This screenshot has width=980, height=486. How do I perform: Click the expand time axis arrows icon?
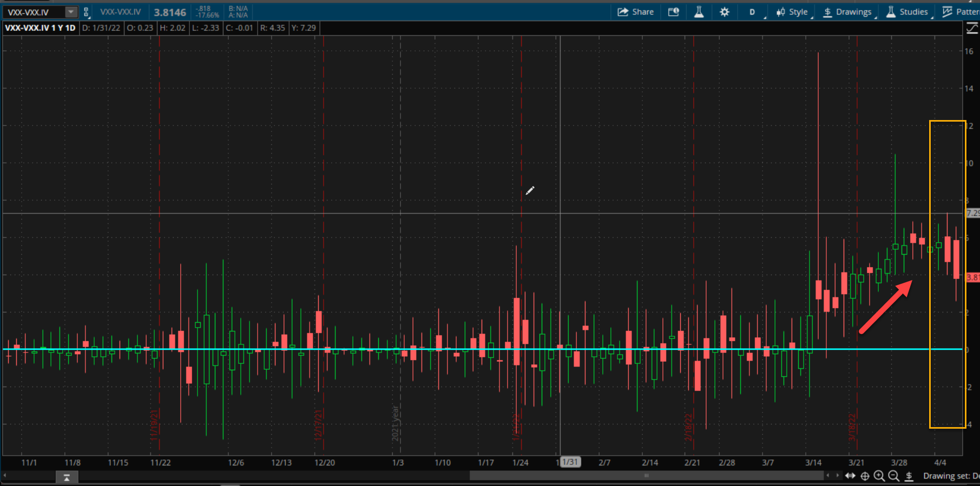tap(851, 476)
